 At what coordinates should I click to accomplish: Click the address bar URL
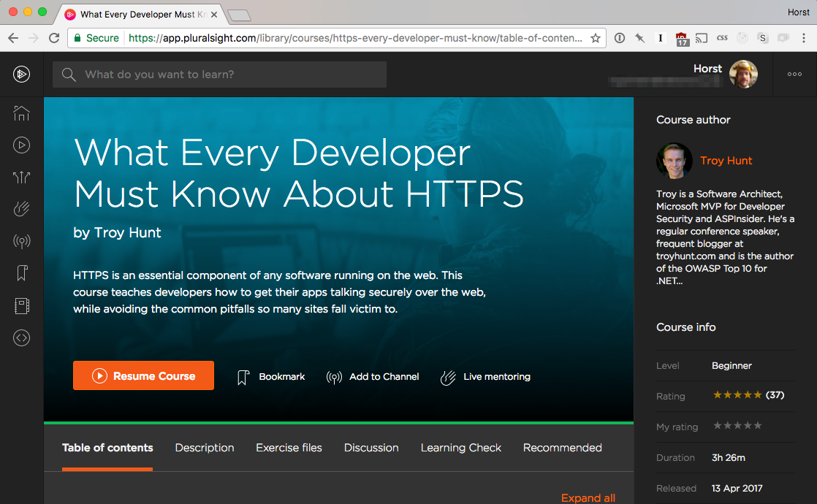pyautogui.click(x=355, y=38)
